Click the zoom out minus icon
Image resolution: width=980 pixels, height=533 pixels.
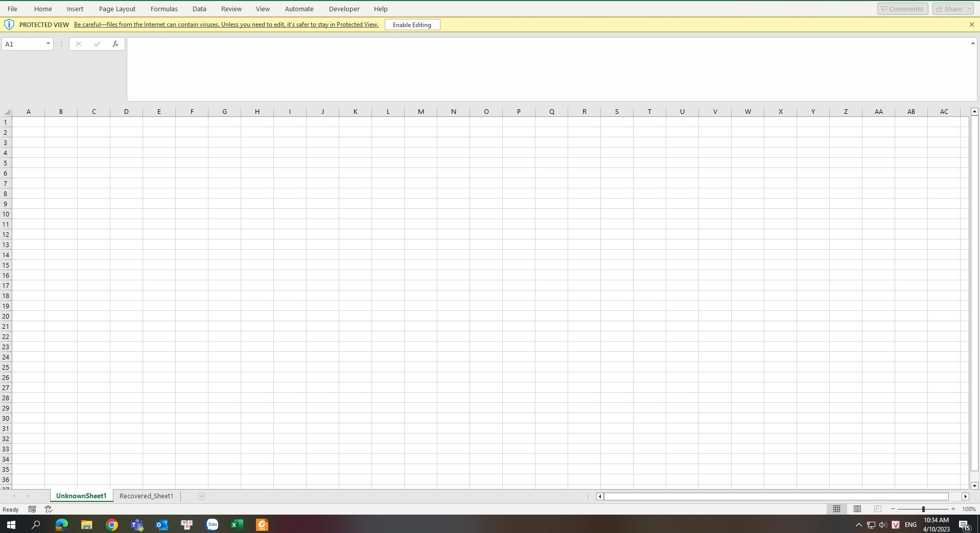pos(893,509)
